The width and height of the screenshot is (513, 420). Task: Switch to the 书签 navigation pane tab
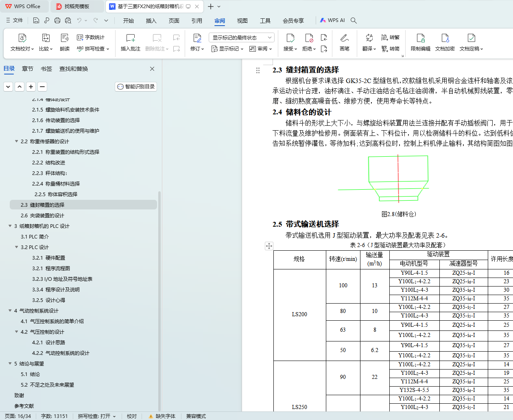click(46, 69)
